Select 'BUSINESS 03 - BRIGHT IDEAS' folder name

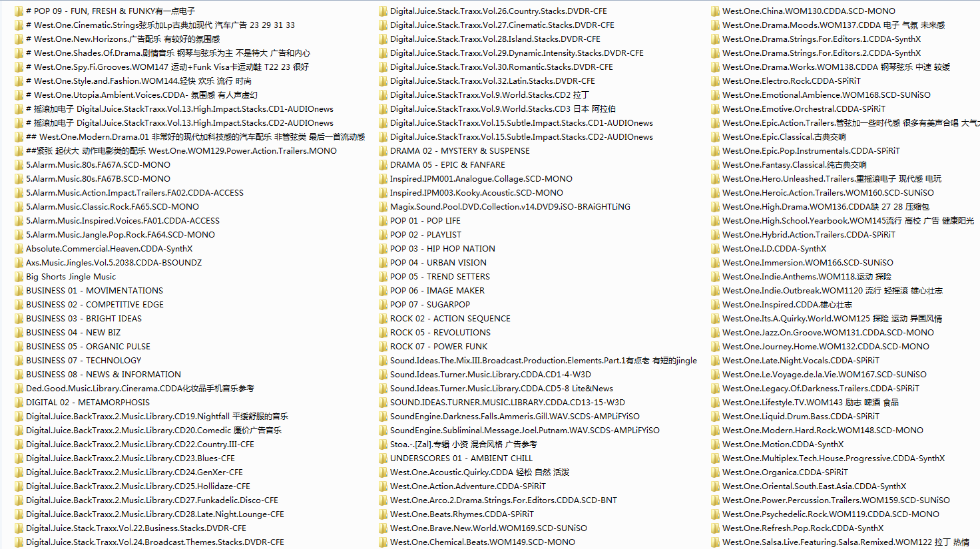(84, 319)
